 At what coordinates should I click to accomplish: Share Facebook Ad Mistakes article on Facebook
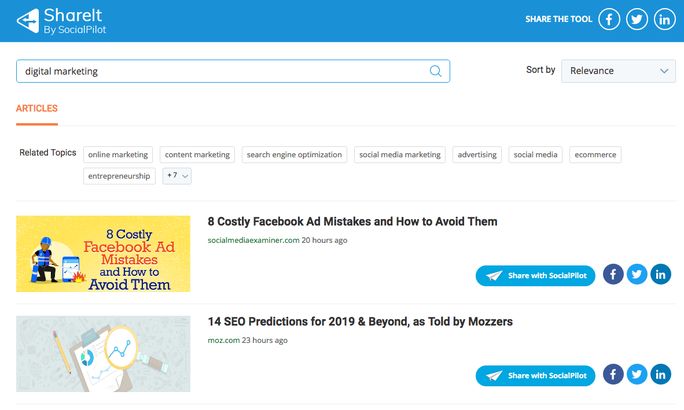pos(613,274)
